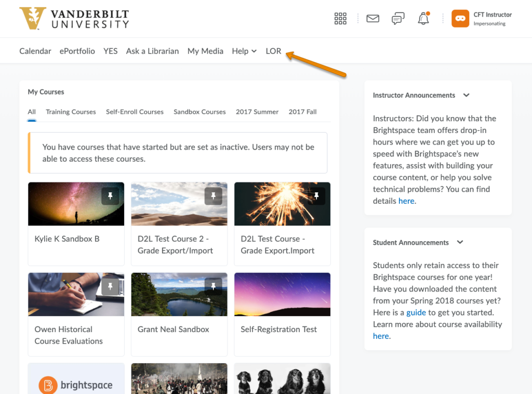This screenshot has height=394, width=532.
Task: Click the CFT Instructor profile avatar
Action: click(460, 19)
